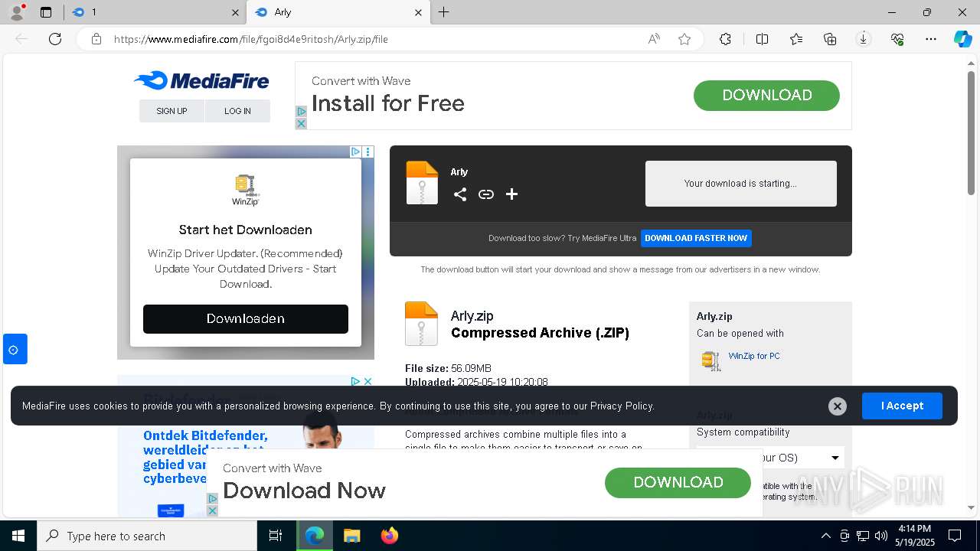This screenshot has height=551, width=980.
Task: Copy link to the Arly file
Action: pos(486,194)
